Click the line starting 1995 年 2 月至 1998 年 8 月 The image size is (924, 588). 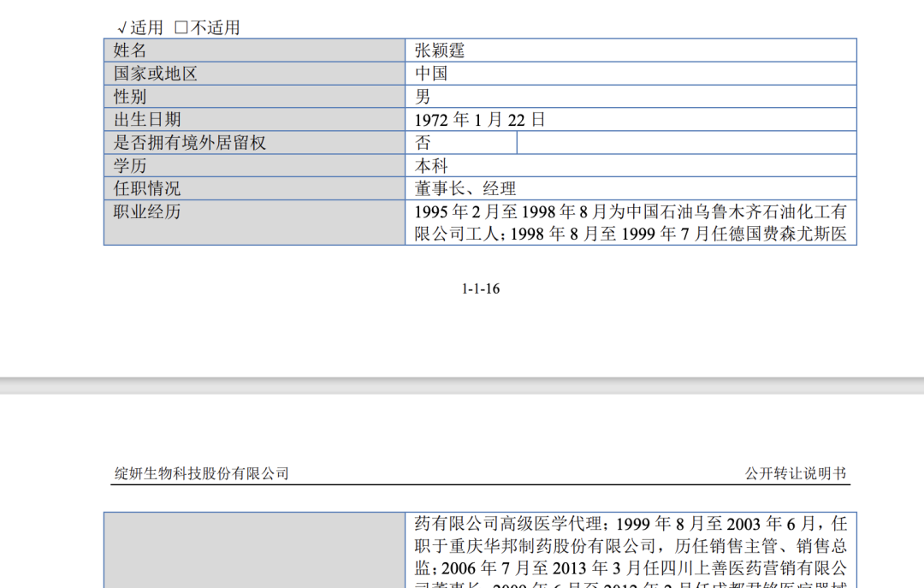coord(631,211)
